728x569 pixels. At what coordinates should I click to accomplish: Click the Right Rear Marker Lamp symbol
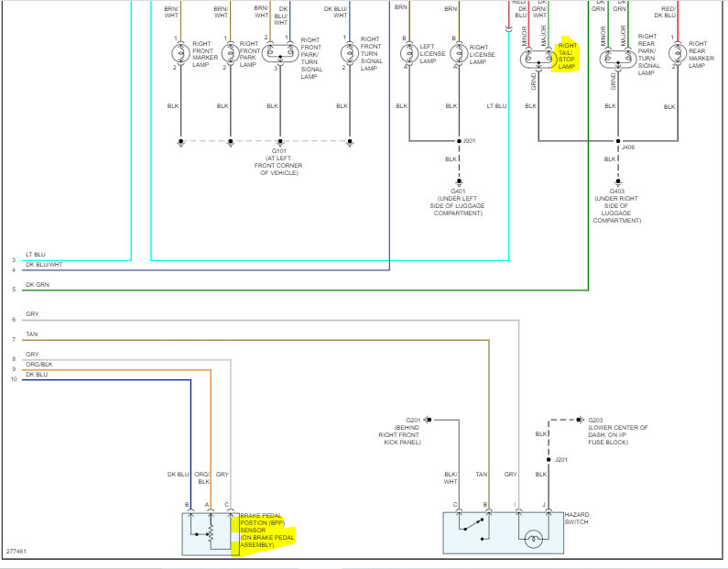tap(678, 53)
